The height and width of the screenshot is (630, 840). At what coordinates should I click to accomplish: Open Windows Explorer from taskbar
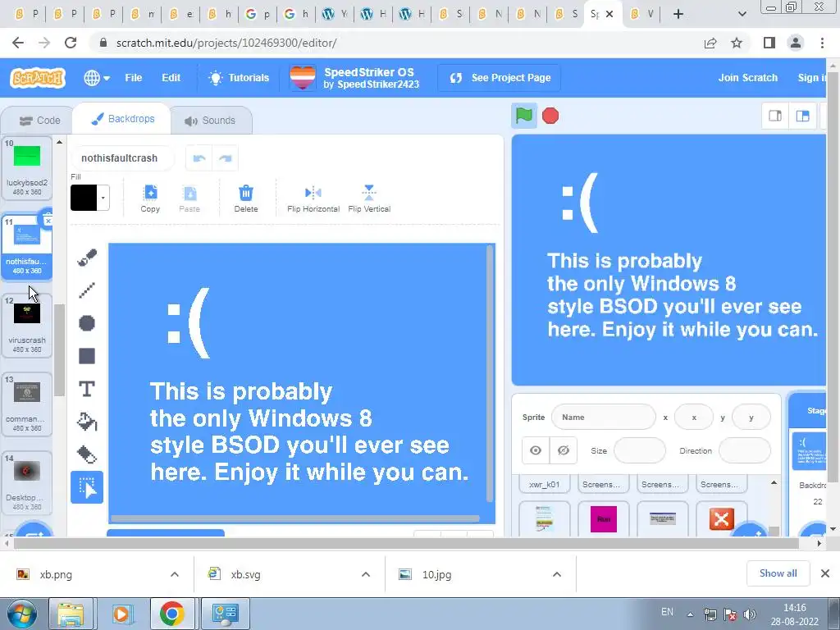71,614
